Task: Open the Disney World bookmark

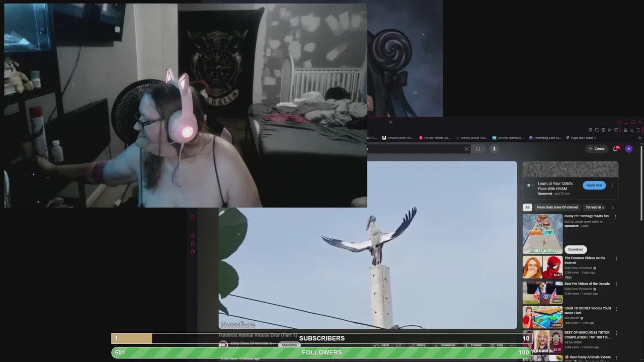Action: click(x=471, y=138)
